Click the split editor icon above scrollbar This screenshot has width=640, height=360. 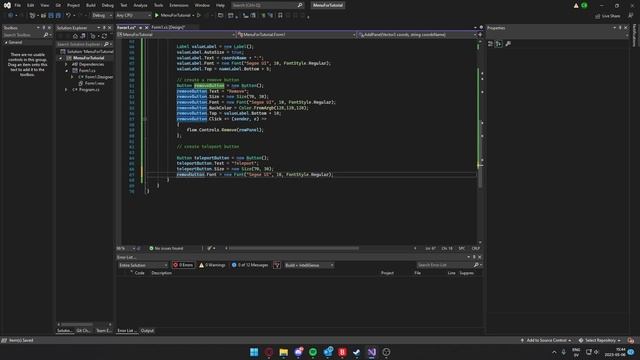(480, 35)
